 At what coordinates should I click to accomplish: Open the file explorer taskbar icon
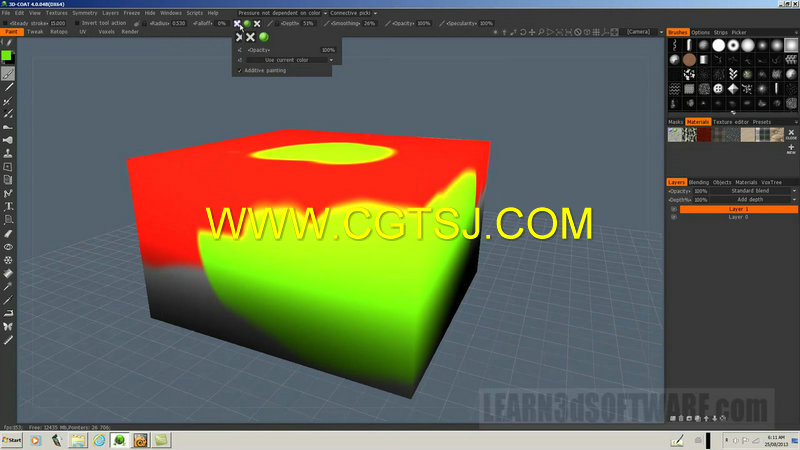click(x=78, y=440)
